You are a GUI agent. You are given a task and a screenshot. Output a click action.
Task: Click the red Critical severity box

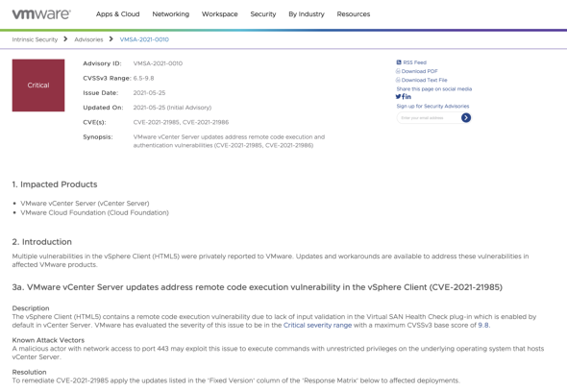click(x=38, y=86)
